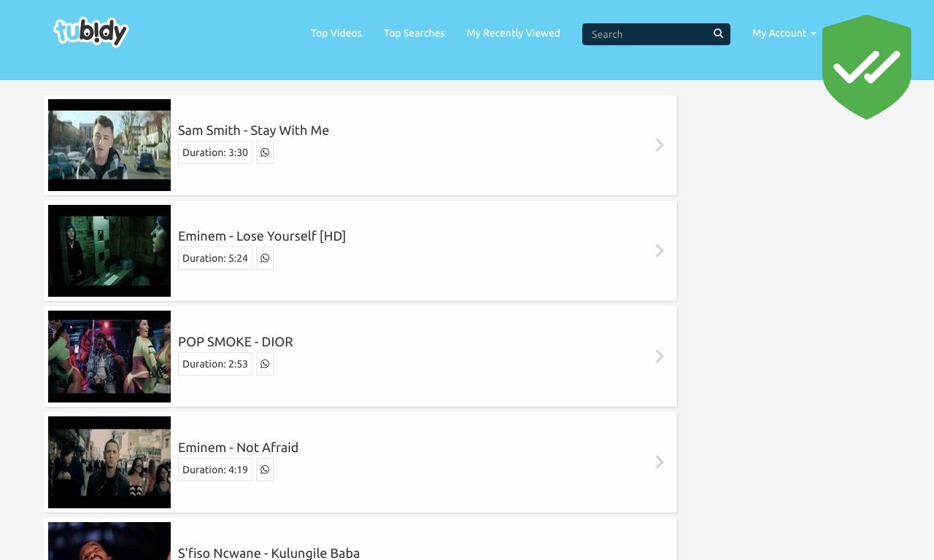Viewport: 934px width, 560px height.
Task: Open POP SMOKE - DIOR title
Action: pos(236,342)
